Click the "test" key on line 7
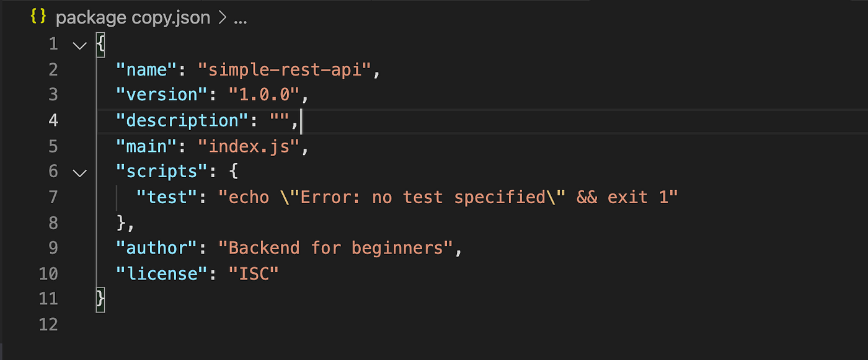The height and width of the screenshot is (360, 868). tap(167, 197)
